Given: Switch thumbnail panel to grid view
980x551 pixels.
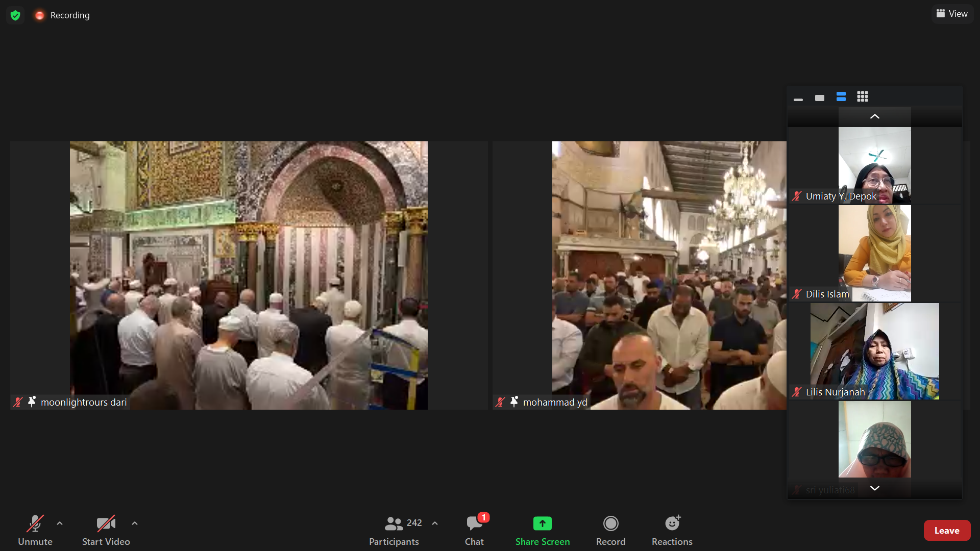Looking at the screenshot, I should [x=863, y=97].
